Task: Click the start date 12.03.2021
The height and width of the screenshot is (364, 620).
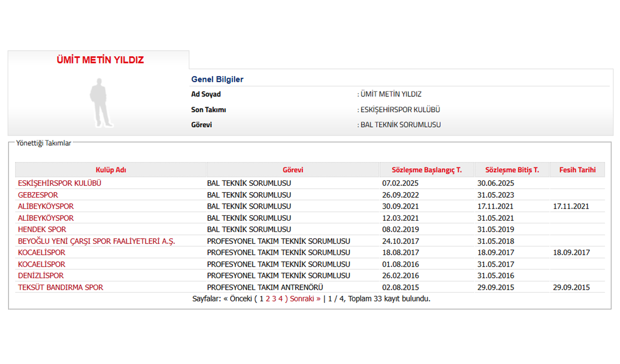Action: [401, 218]
